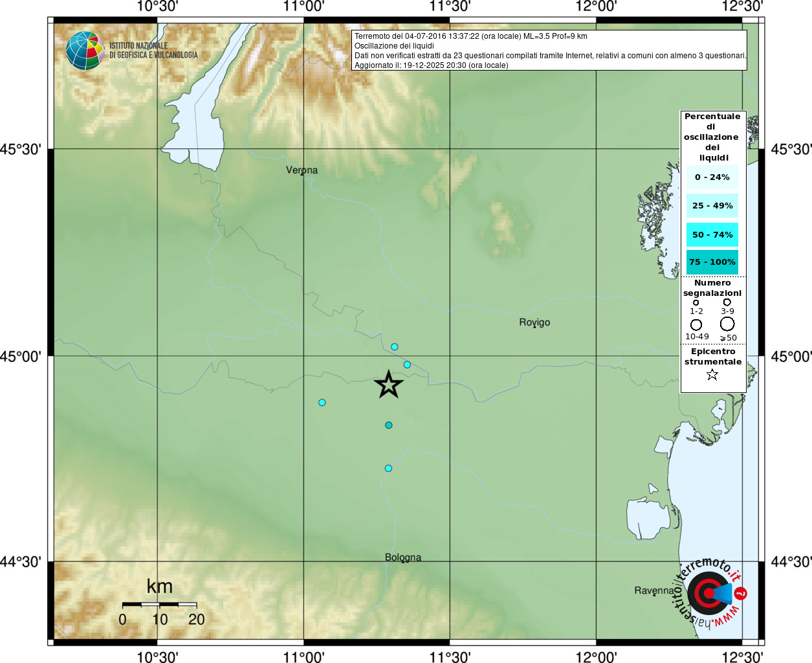Select the southernmost cyan report circle

(x=388, y=468)
